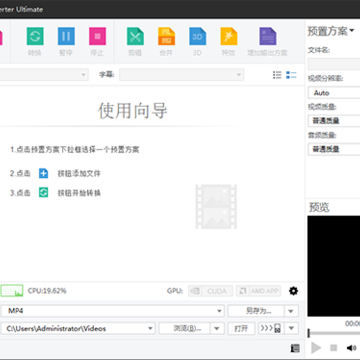The width and height of the screenshot is (360, 360).
Task: Click the Browse button
Action: click(184, 328)
